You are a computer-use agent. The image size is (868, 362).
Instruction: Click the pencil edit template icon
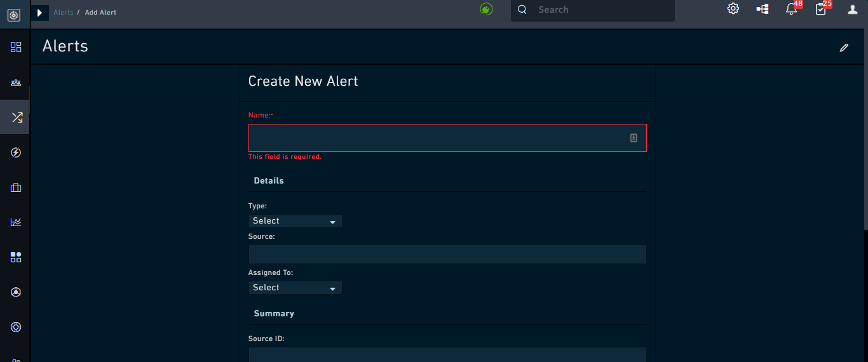tap(844, 48)
